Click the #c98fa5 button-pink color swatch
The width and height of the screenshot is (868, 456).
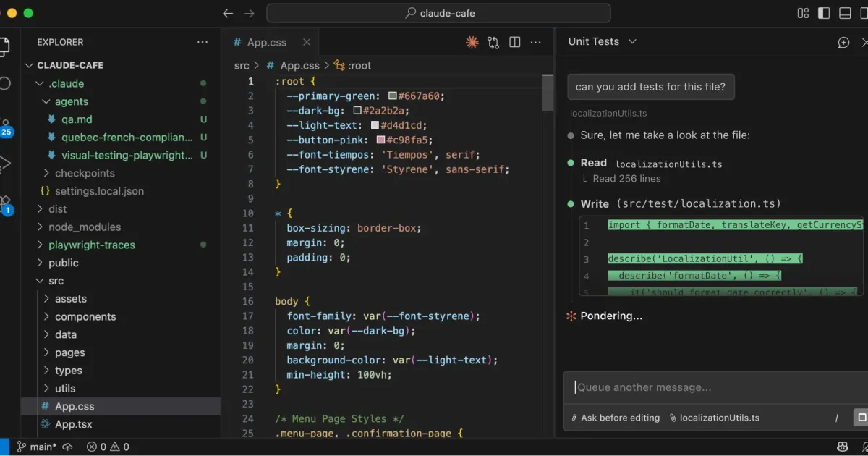pos(380,140)
